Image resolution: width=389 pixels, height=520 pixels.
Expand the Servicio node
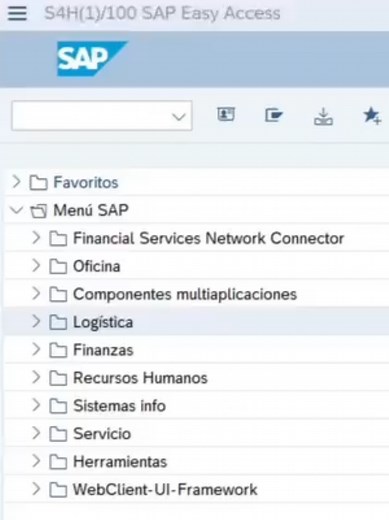tap(36, 433)
